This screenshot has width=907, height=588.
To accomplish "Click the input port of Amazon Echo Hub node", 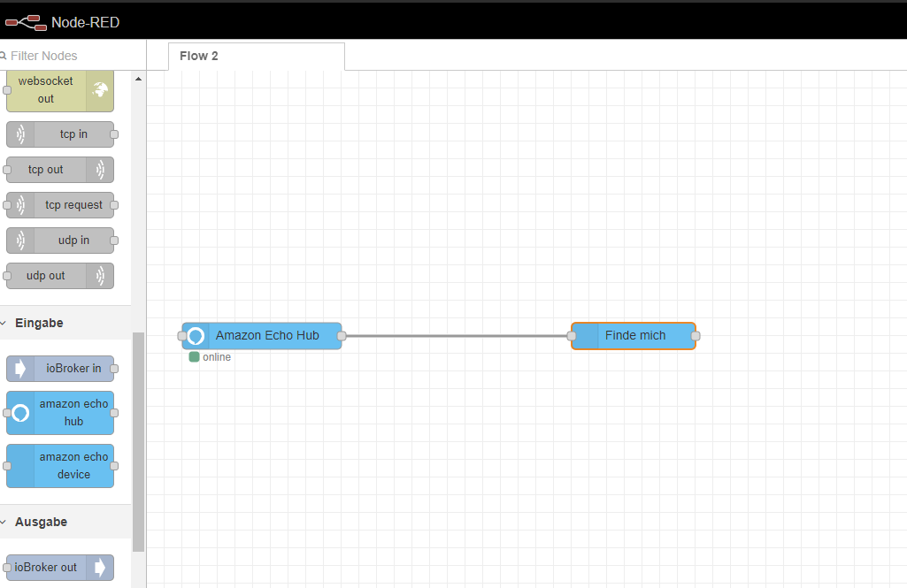I will pos(182,336).
